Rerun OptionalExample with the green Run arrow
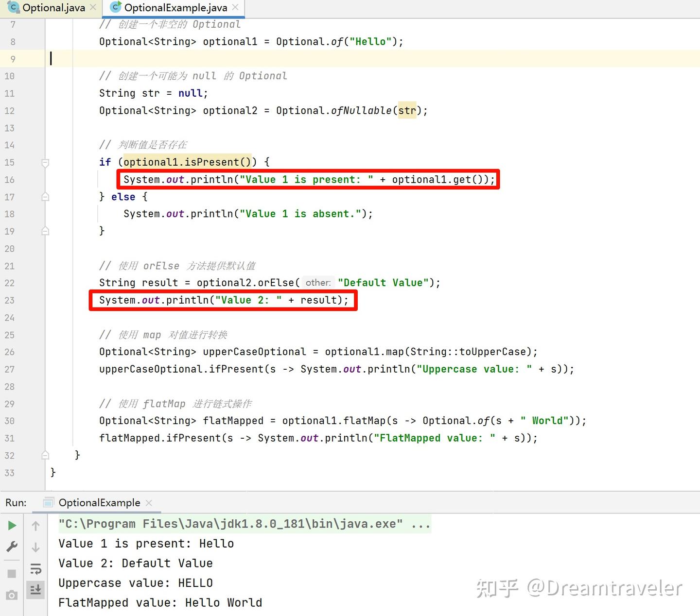The width and height of the screenshot is (700, 616). 12,525
